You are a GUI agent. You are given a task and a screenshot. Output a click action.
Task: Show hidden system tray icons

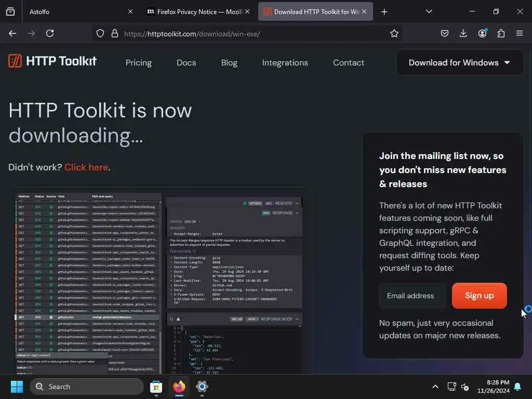(435, 387)
